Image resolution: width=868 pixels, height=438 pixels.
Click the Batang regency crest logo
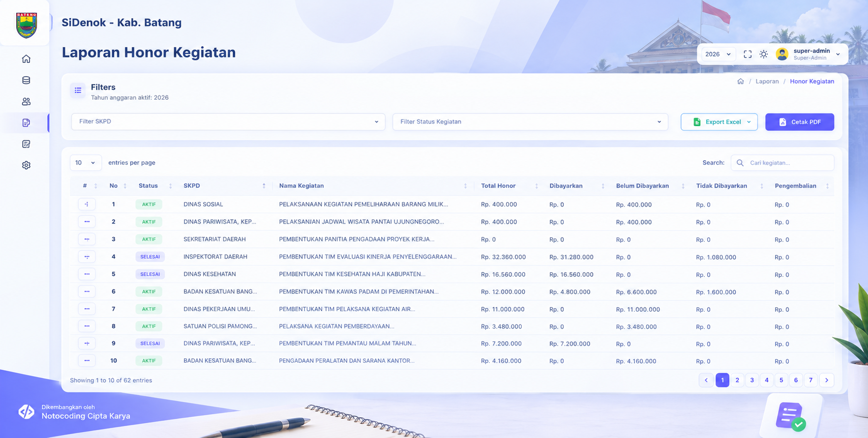[26, 25]
